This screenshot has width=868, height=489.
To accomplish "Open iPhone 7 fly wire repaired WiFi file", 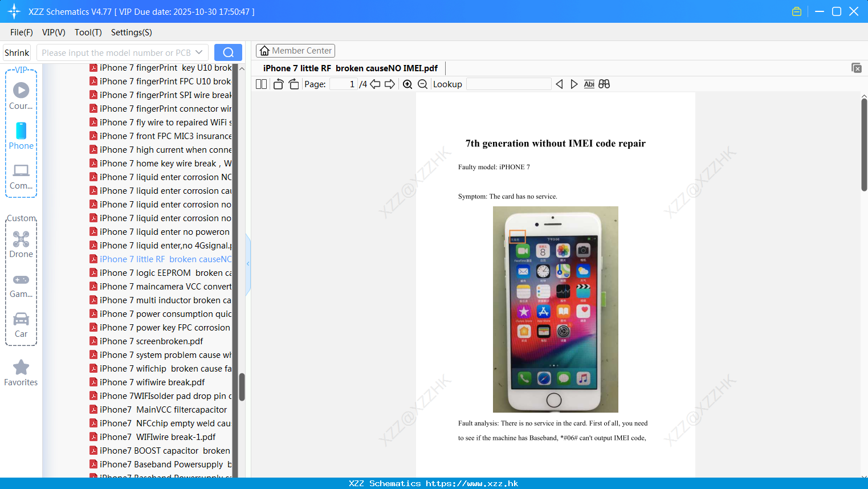I will point(160,123).
